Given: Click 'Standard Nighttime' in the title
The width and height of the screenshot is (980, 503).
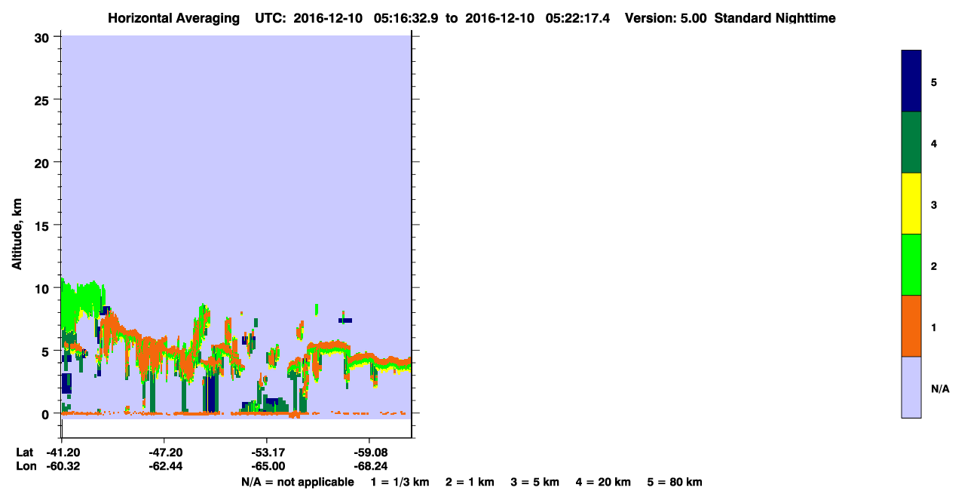Looking at the screenshot, I should click(775, 18).
